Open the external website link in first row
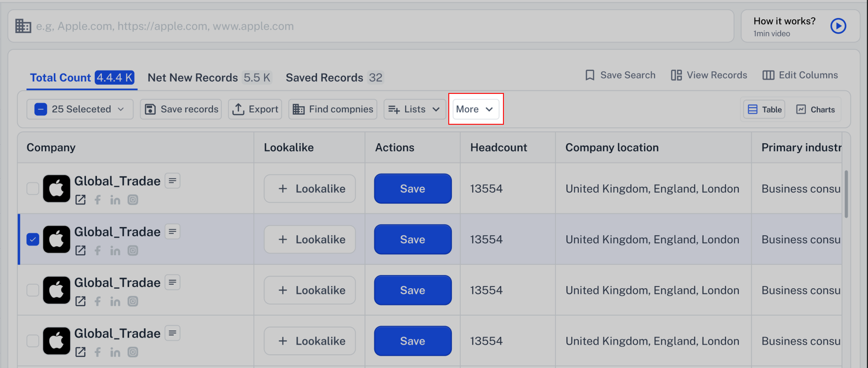This screenshot has height=368, width=868. coord(80,199)
